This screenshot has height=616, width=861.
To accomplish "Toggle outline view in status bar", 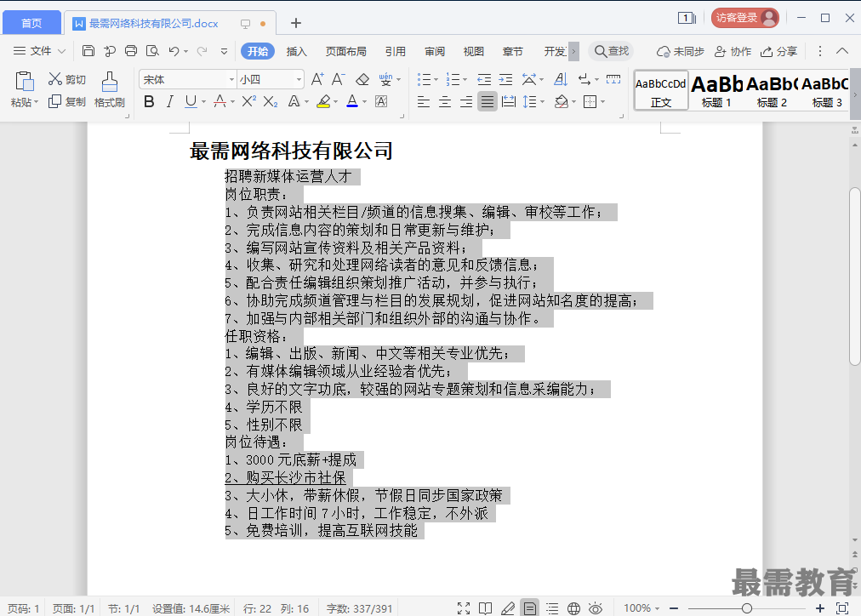I will [x=552, y=608].
